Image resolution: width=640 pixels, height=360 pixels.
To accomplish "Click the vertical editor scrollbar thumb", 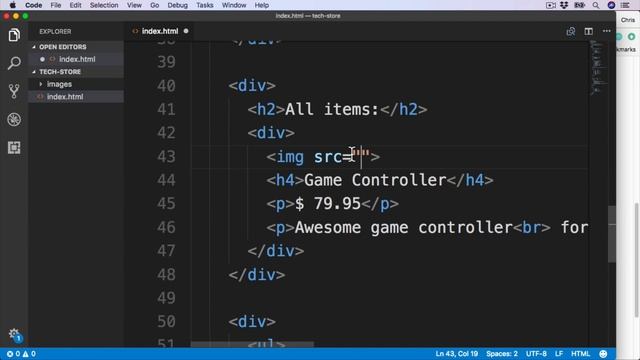I will pos(611,234).
